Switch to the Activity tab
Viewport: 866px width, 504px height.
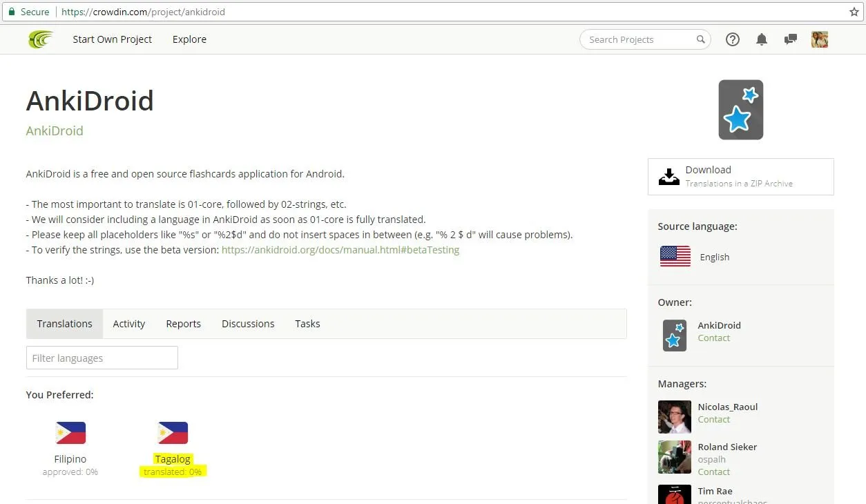[x=129, y=324]
